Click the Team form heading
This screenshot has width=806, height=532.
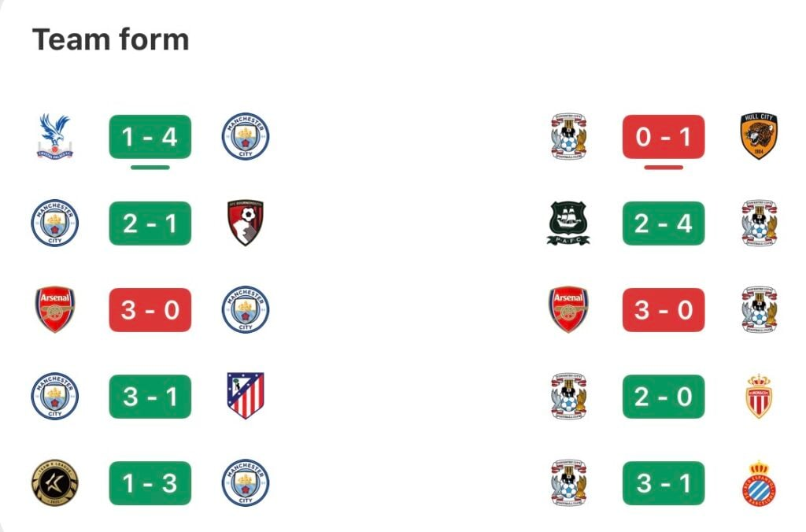[111, 39]
